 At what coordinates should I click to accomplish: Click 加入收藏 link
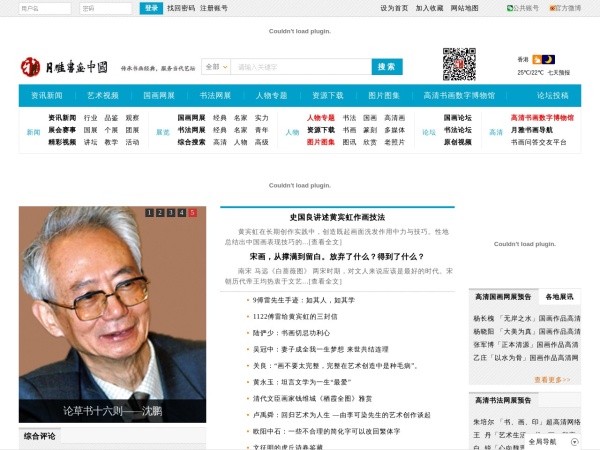[429, 8]
